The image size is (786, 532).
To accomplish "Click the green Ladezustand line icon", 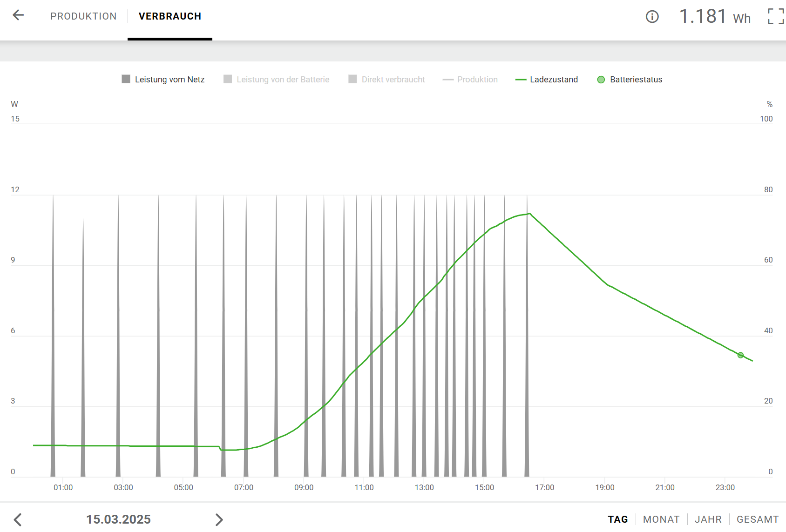I will 521,80.
